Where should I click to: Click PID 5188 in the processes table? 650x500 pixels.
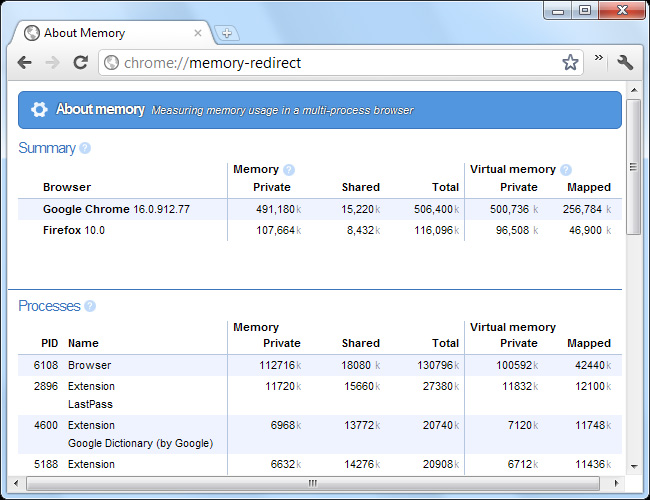46,464
